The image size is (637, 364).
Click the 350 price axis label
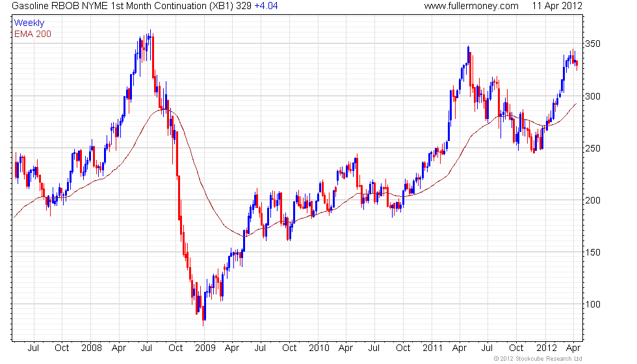point(592,44)
